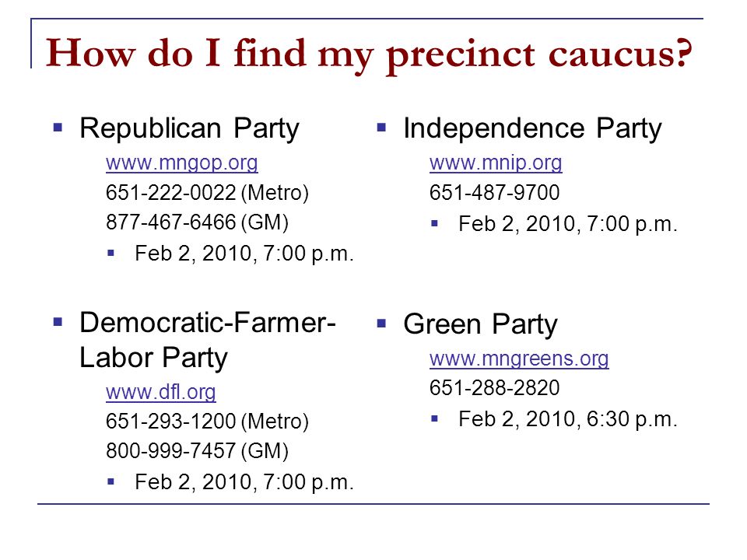Select the Independence Party heading
Viewport: 747px width, 560px height.
click(532, 128)
